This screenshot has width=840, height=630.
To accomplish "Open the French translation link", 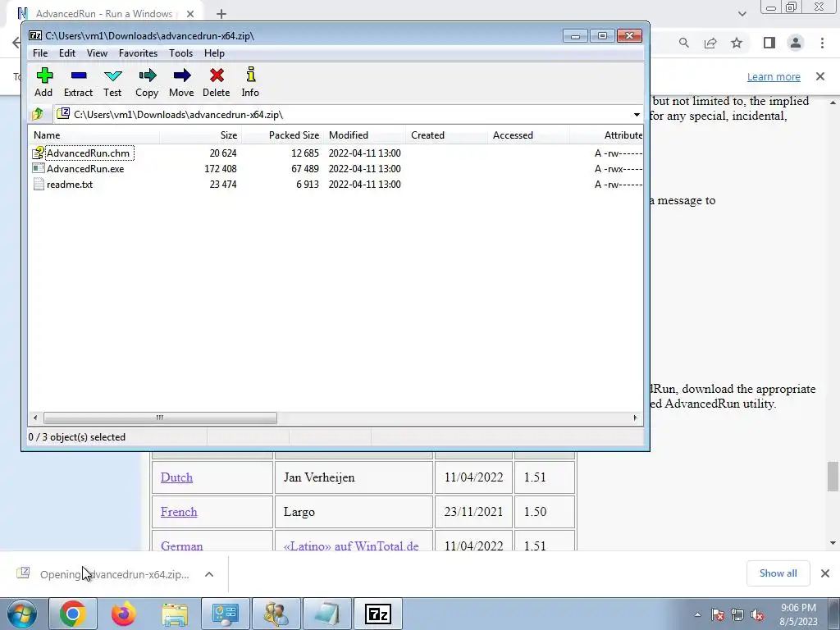I will (179, 512).
